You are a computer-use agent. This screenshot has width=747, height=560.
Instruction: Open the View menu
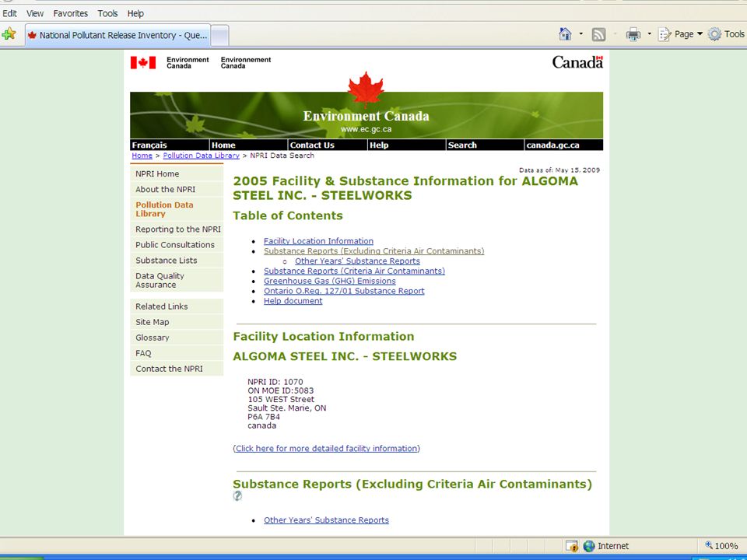(35, 13)
